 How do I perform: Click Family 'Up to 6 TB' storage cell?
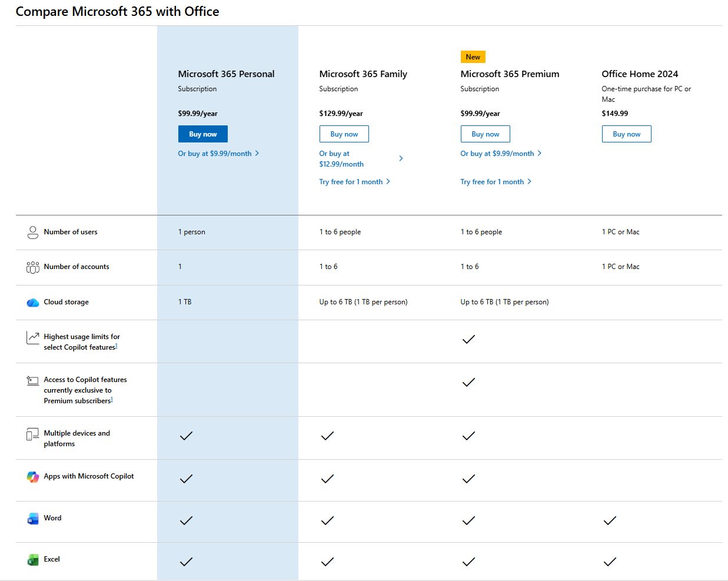tap(363, 302)
